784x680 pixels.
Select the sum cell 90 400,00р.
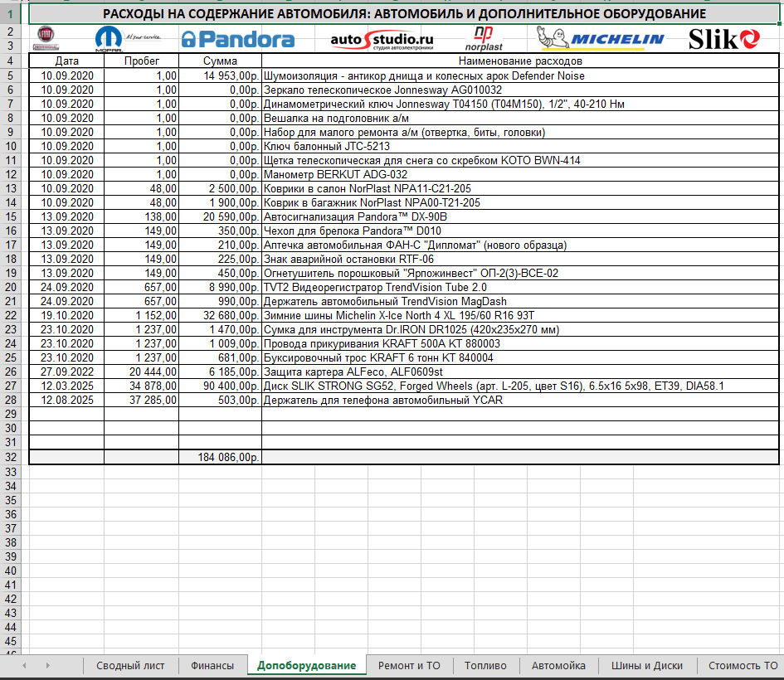click(220, 386)
